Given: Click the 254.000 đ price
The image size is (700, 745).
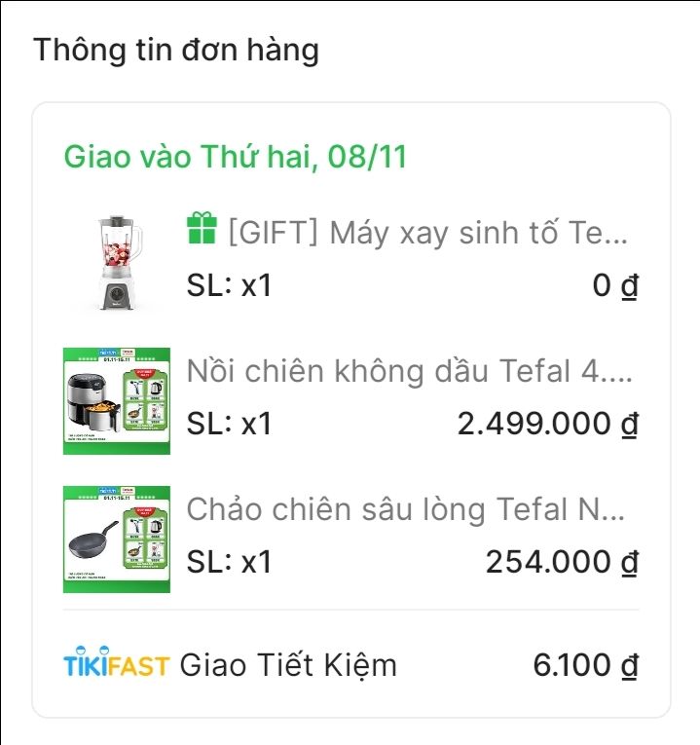Looking at the screenshot, I should point(562,563).
